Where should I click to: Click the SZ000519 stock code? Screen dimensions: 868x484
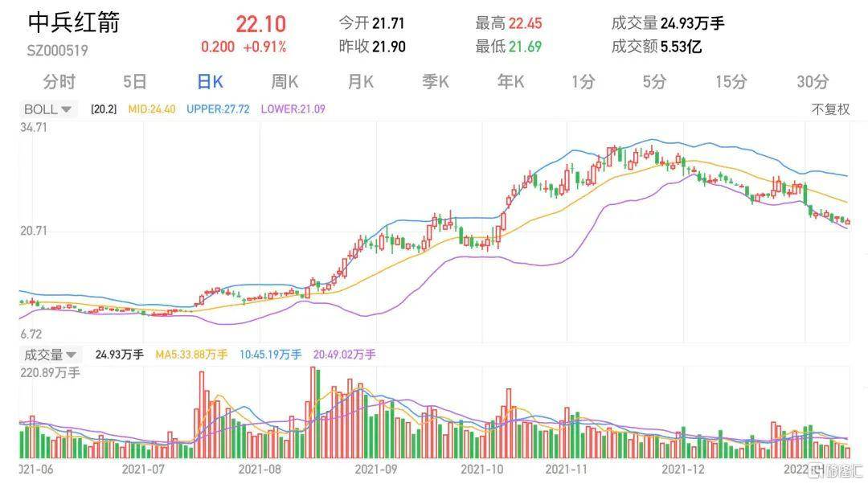point(57,51)
